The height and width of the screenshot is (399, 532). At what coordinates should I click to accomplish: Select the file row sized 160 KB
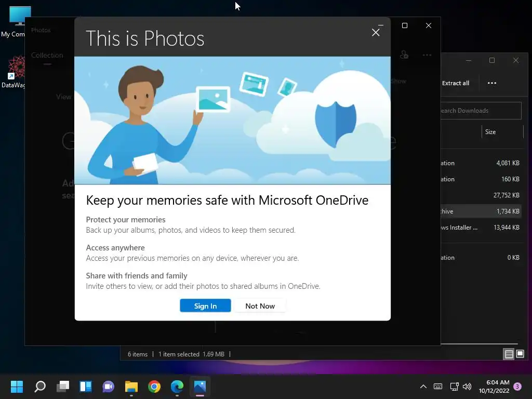click(x=481, y=179)
